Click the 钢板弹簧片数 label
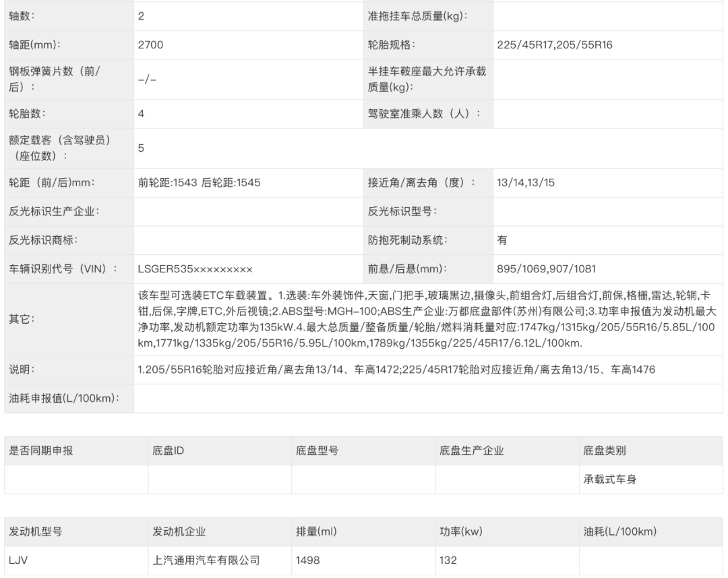This screenshot has width=728, height=578. coord(55,79)
